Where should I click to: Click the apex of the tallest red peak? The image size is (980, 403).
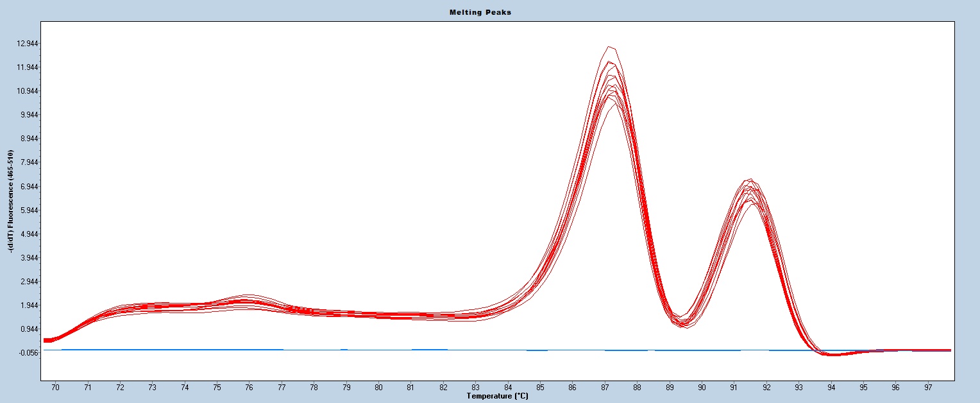click(610, 47)
